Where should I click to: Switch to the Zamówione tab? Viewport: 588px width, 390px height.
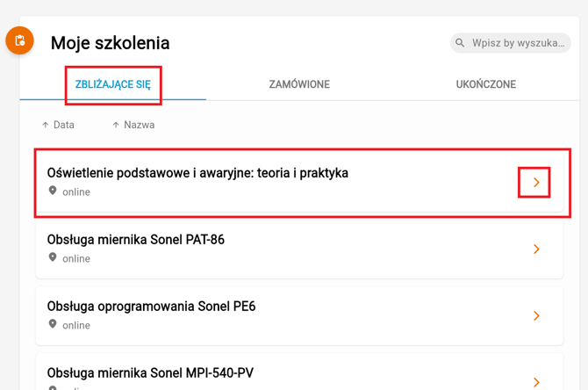(x=299, y=84)
